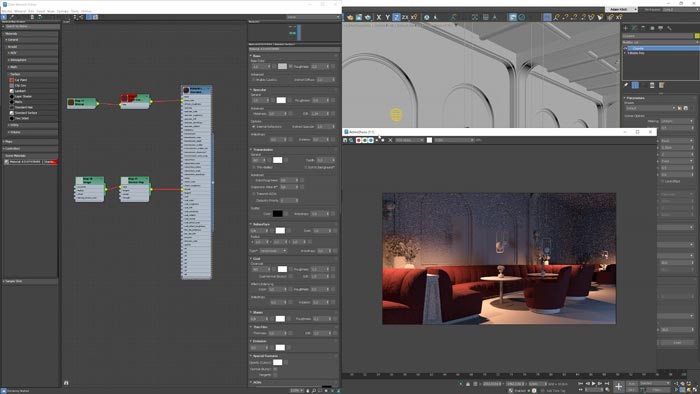The width and height of the screenshot is (700, 394).
Task: Expand the Maps group in browser
Action: click(x=30, y=142)
